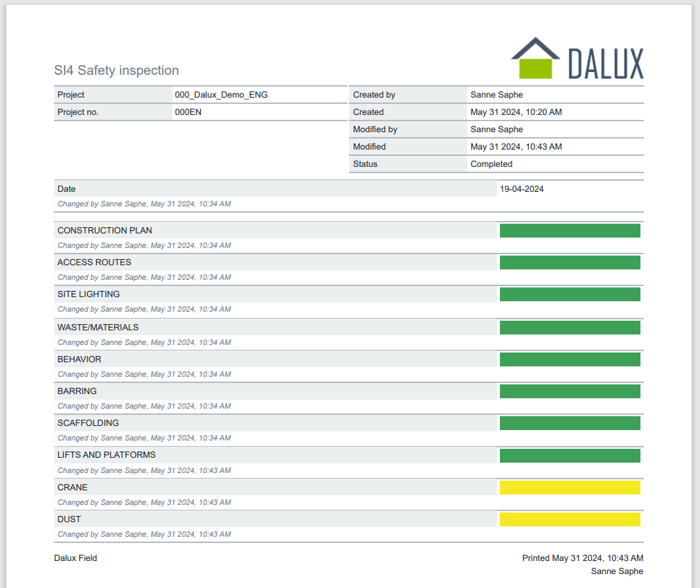Screen dimensions: 700x588
Task: Click the WASTE/MATERIALS row label
Action: tap(98, 328)
